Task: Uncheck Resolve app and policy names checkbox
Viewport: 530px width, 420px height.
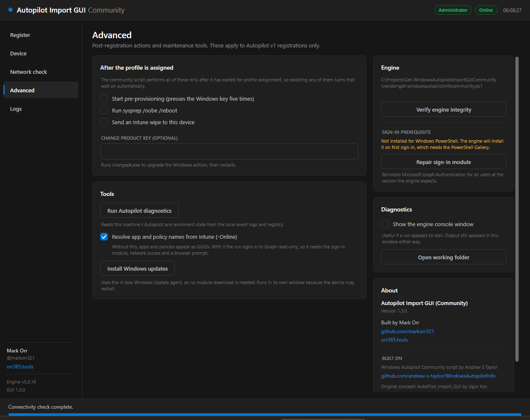Action: [x=104, y=237]
